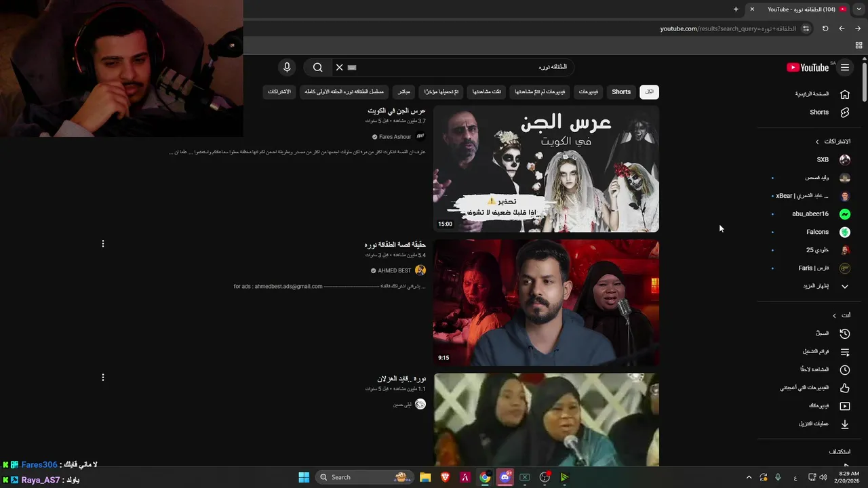This screenshot has width=868, height=488.
Task: Select 'تمّ تحميلها مؤخرًا' recently uploaded chip
Action: [441, 92]
